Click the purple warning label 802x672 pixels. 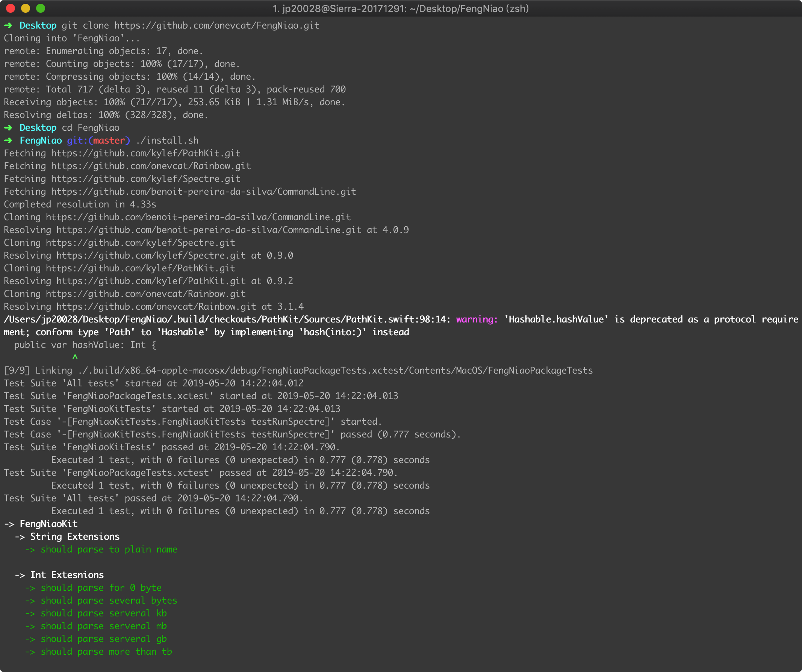[x=476, y=319]
